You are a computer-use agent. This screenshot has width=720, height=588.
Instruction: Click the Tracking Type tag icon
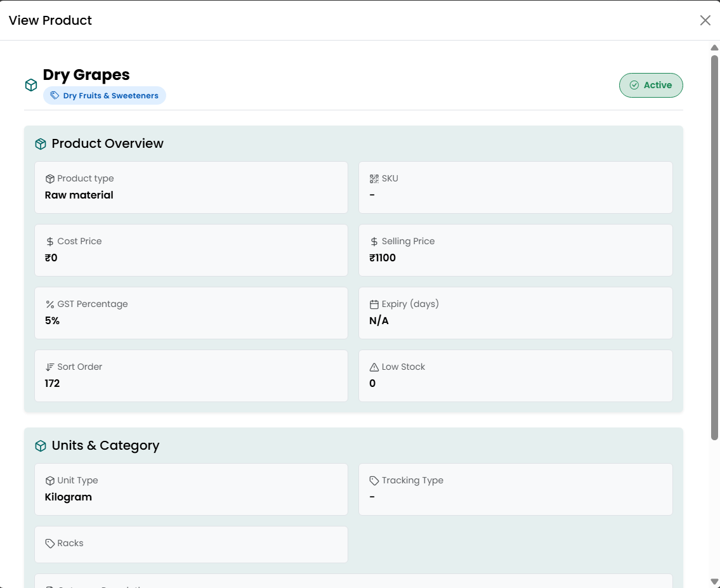374,481
